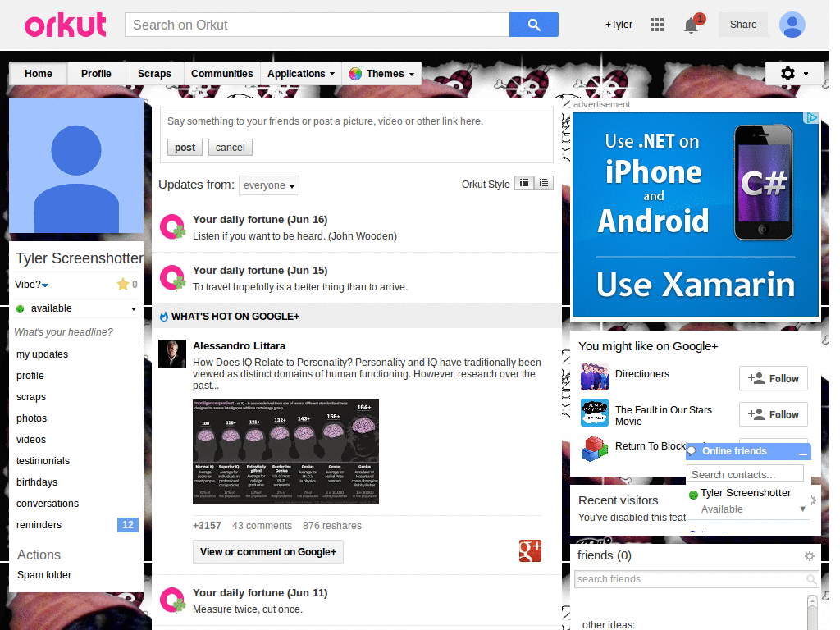840x630 pixels.
Task: Open the sidebar scraps link
Action: tap(31, 397)
